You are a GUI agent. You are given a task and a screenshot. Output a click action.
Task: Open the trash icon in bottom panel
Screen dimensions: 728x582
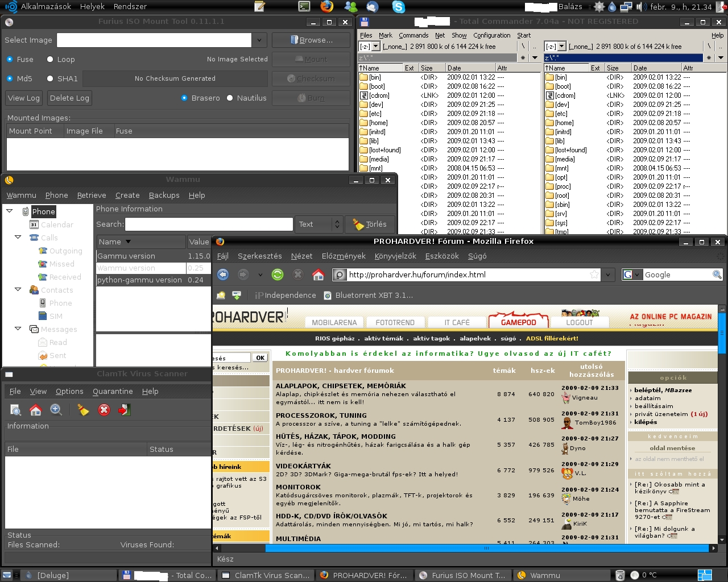click(620, 575)
